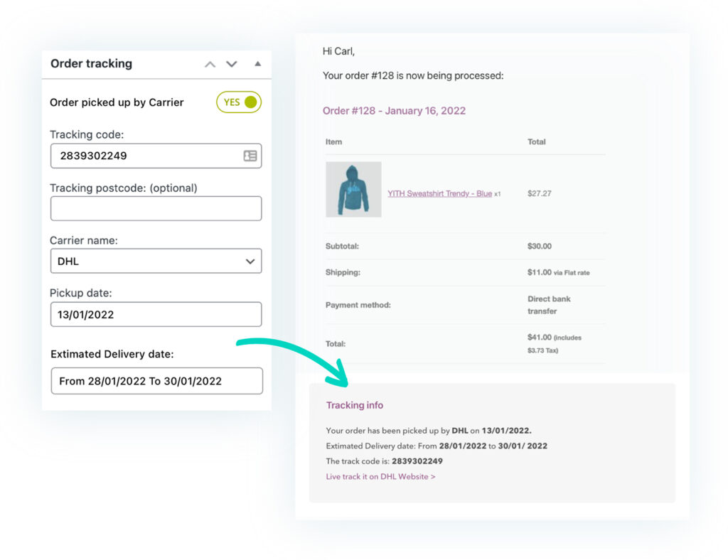Collapse the Order tracking metabox with the triangle

(257, 64)
